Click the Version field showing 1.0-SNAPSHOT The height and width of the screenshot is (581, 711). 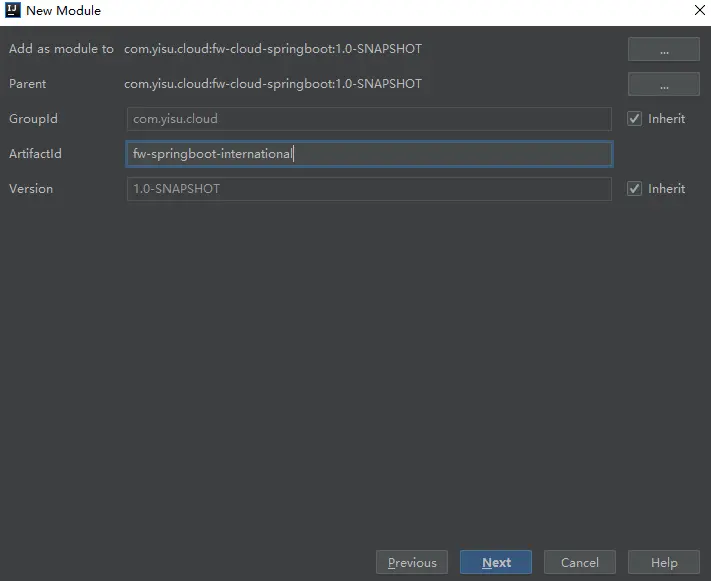[368, 189]
